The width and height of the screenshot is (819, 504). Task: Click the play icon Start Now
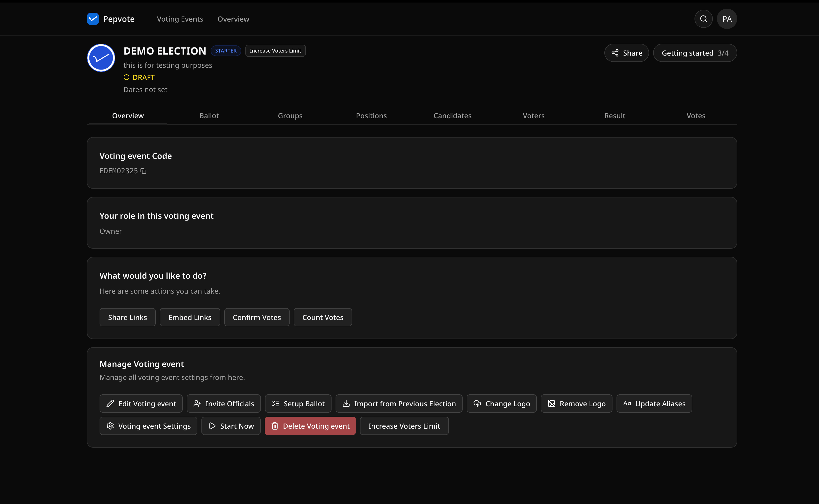pos(231,426)
